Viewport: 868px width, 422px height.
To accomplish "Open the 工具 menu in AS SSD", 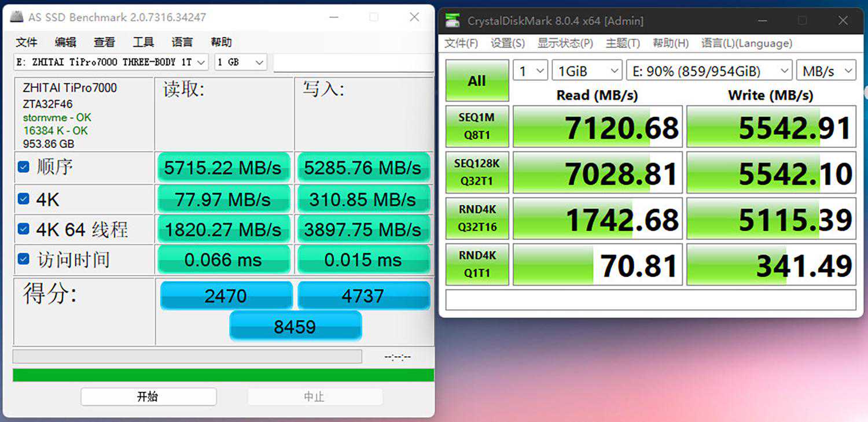I will point(143,42).
